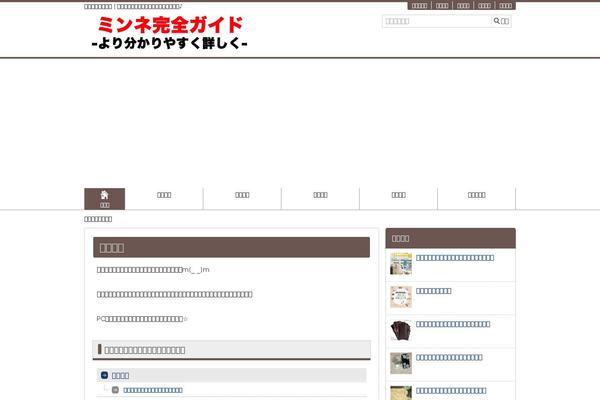This screenshot has width=600, height=400.
Task: Click the magnifier search button
Action: 501,21
